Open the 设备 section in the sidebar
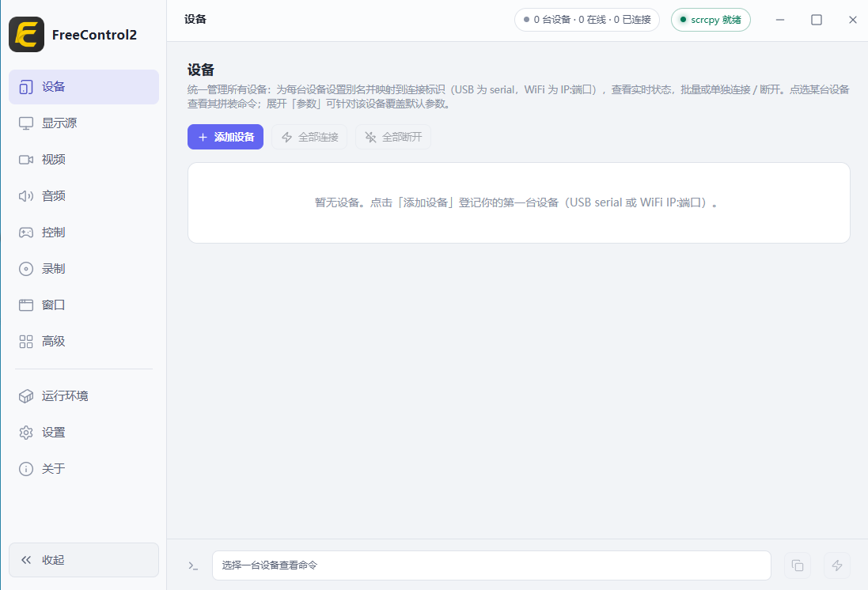This screenshot has width=868, height=590. [x=84, y=87]
